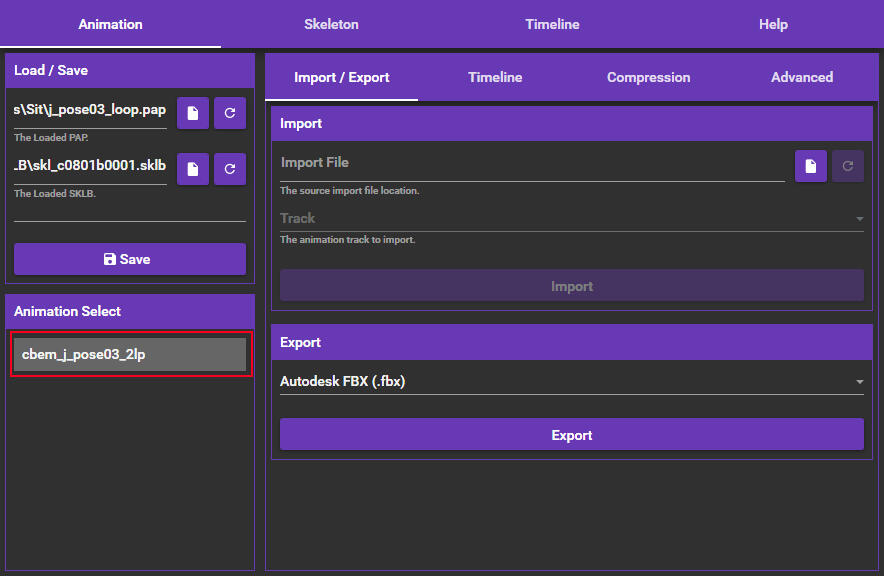This screenshot has width=884, height=576.
Task: Select the Timeline sub-tab in right panel
Action: pos(495,77)
